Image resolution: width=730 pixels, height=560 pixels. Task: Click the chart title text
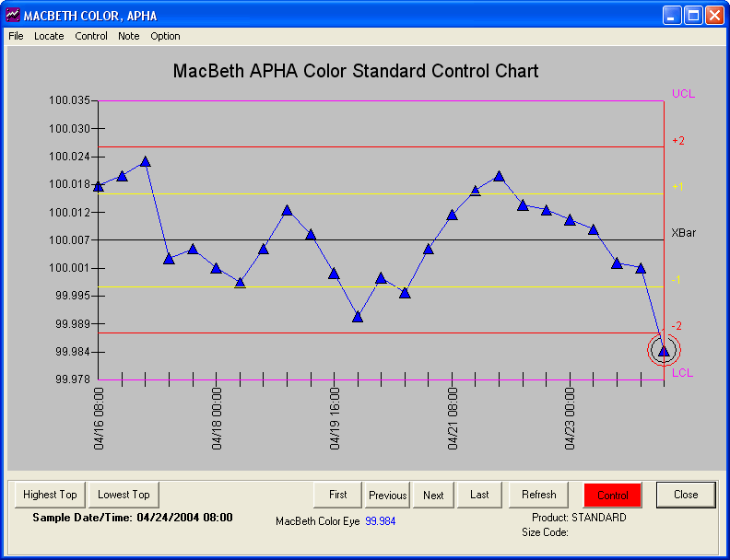(356, 71)
